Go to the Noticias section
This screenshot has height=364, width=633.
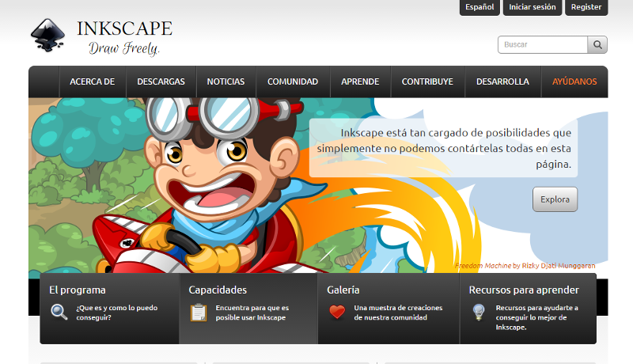point(226,82)
